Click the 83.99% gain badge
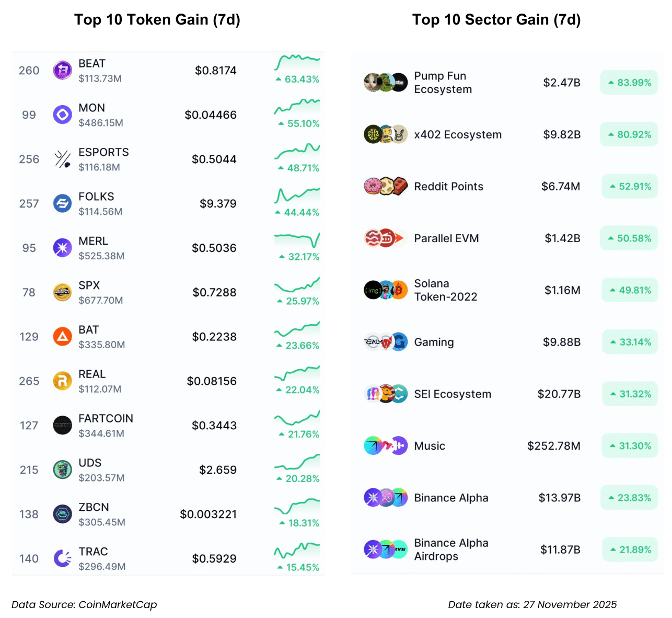 tap(629, 83)
